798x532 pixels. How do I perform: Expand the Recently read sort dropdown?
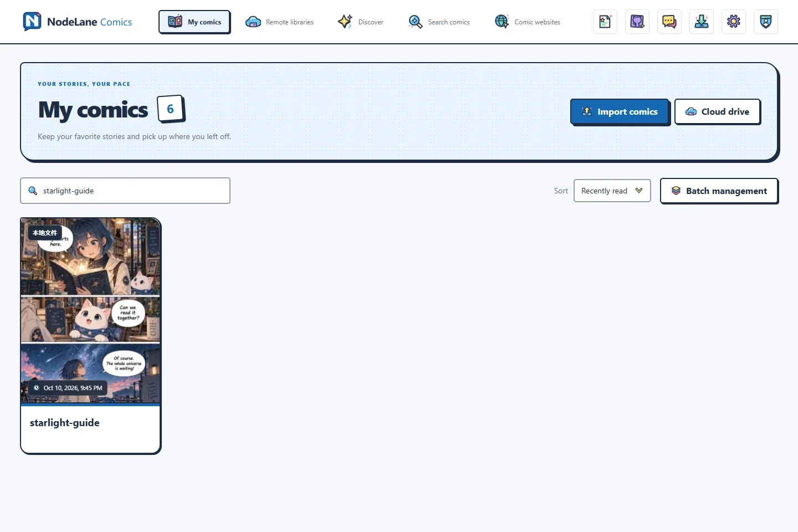tap(612, 191)
